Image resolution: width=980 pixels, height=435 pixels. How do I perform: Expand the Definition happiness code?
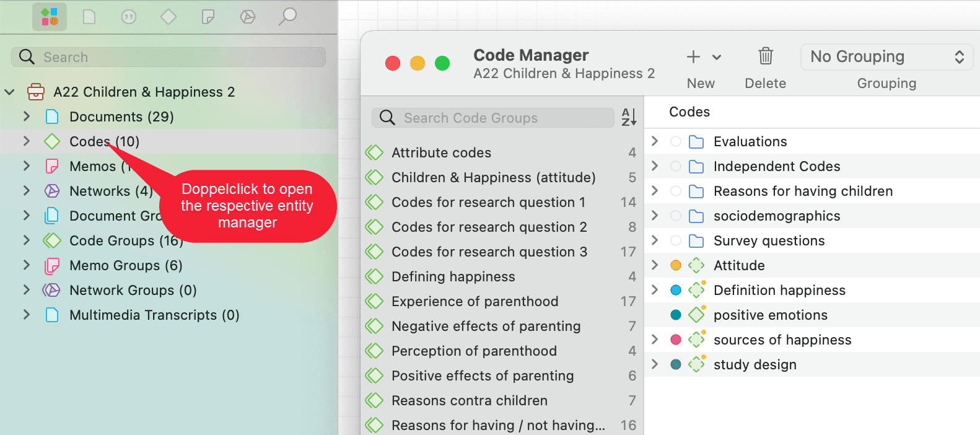click(655, 290)
